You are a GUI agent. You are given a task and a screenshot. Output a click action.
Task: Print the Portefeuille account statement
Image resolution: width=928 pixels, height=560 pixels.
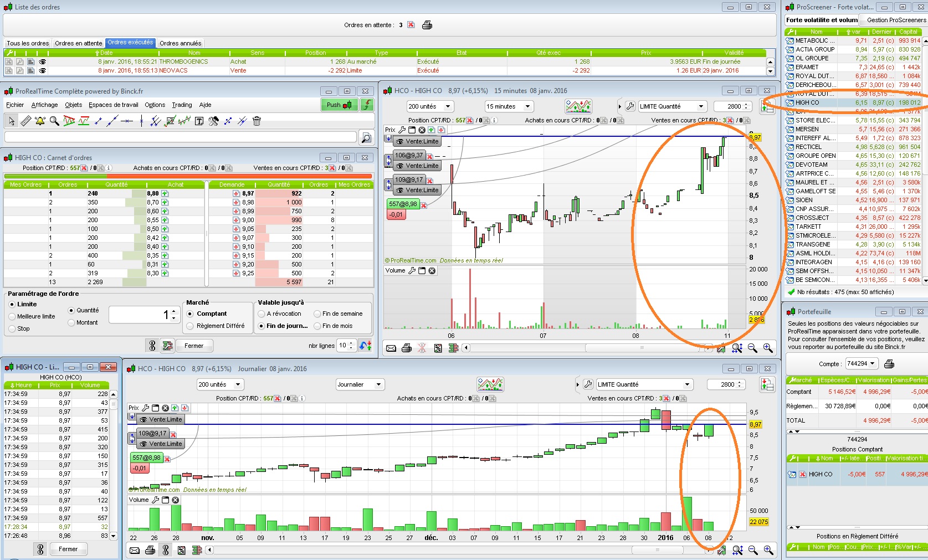(x=889, y=364)
